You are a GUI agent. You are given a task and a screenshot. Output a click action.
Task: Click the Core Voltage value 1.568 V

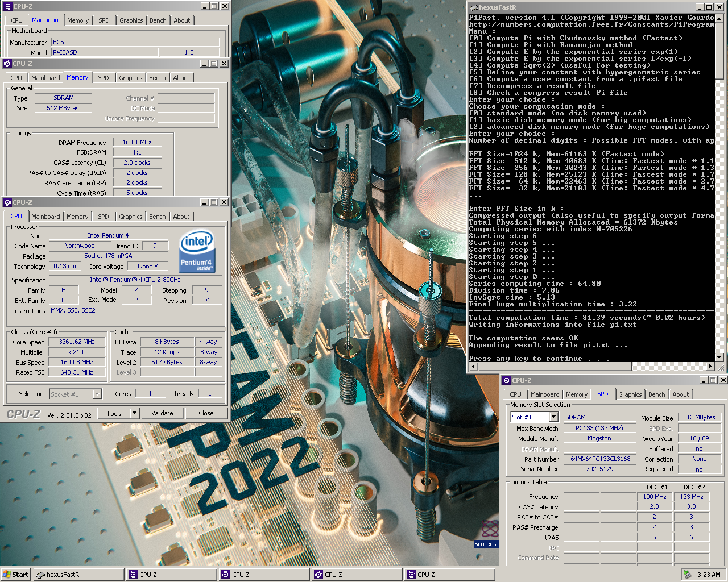(x=148, y=266)
